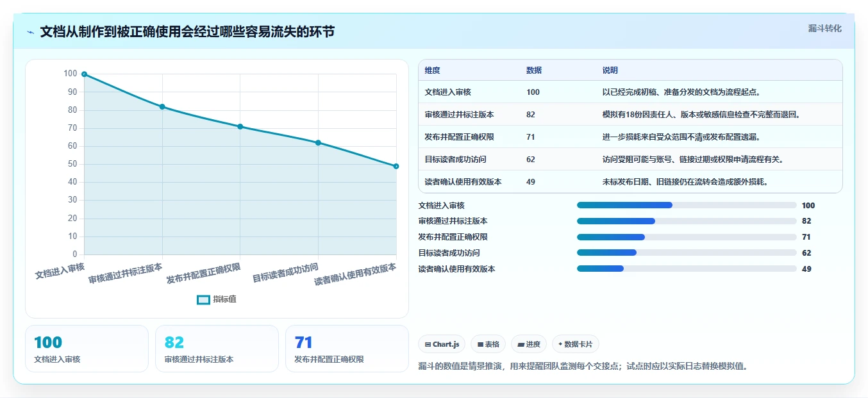The width and height of the screenshot is (868, 398).
Task: Toggle the 指标值 legend swatch
Action: click(203, 299)
